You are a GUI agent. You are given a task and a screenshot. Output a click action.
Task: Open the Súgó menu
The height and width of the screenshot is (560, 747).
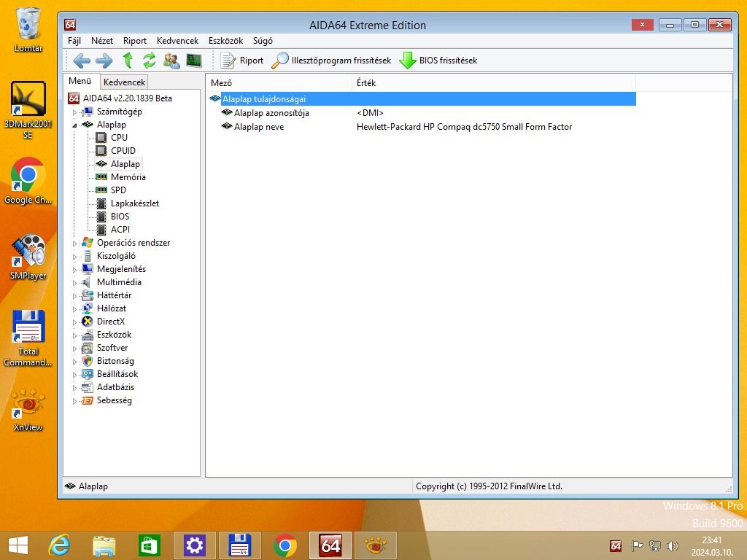[x=263, y=41]
